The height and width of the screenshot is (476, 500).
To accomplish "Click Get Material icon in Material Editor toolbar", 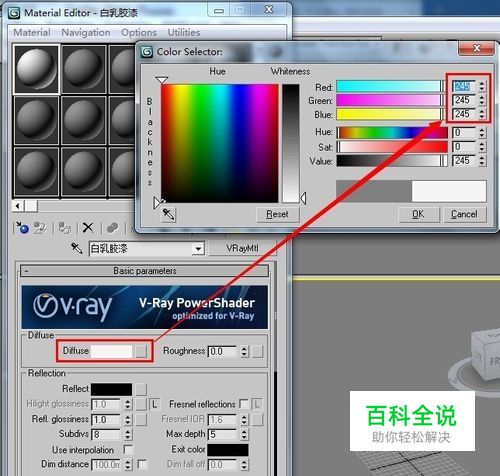I will pyautogui.click(x=23, y=228).
